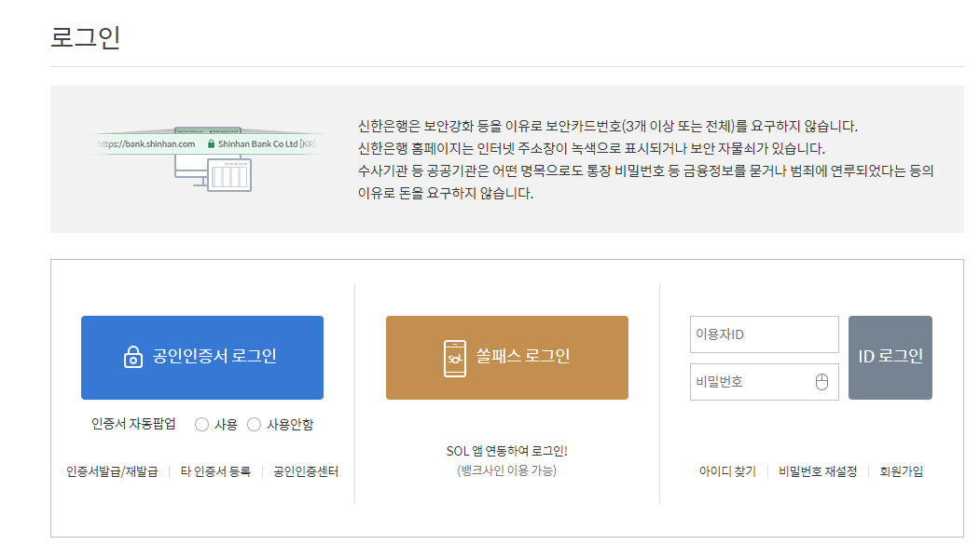The height and width of the screenshot is (545, 980).
Task: Select the 사용 radio button for 인증서 자동팝업
Action: pyautogui.click(x=201, y=425)
